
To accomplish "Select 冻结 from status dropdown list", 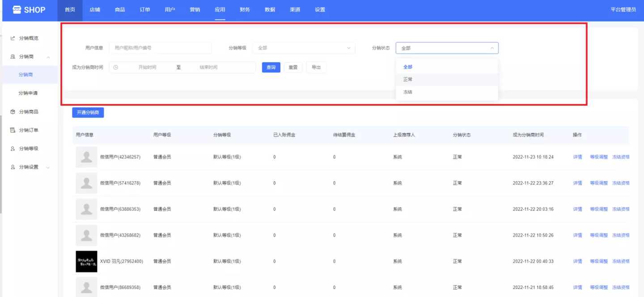I will 407,92.
